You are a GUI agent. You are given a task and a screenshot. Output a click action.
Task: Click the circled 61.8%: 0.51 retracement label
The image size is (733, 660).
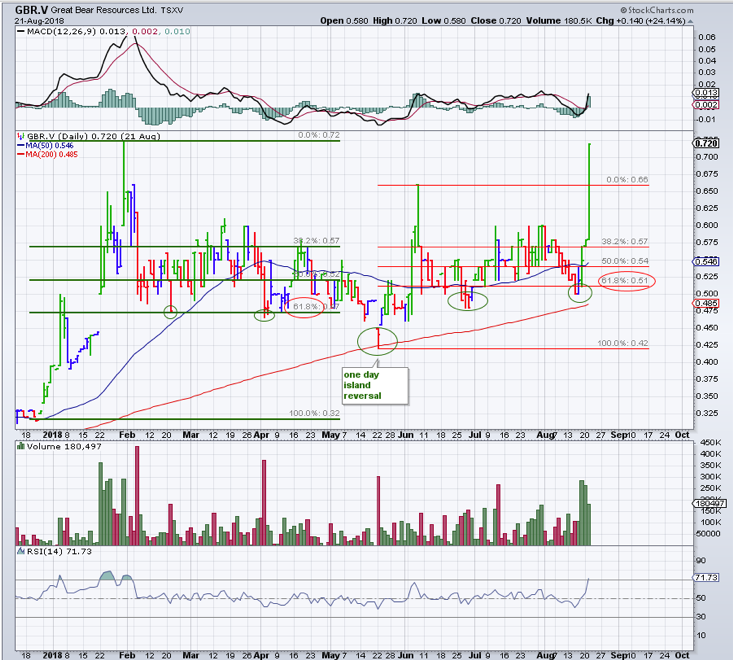click(x=627, y=280)
